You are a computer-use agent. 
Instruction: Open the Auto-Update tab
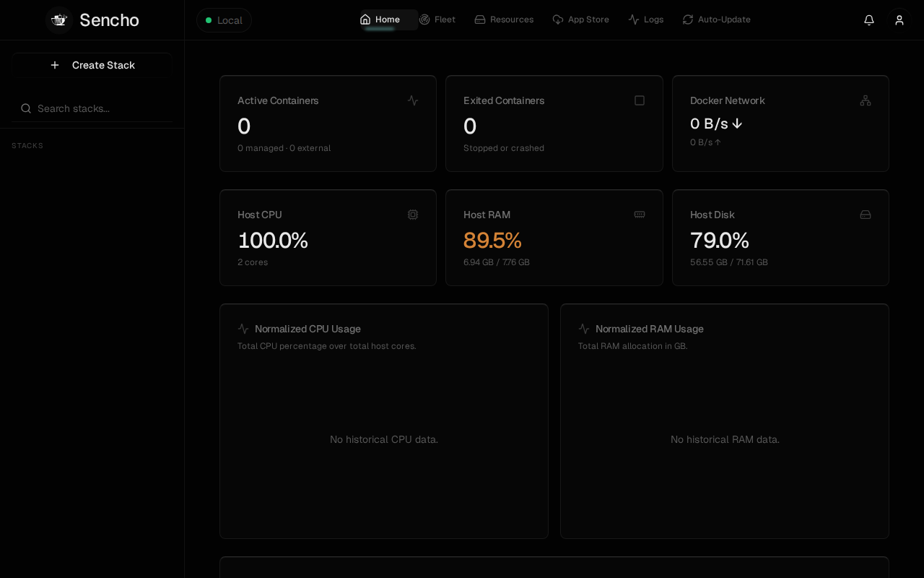(717, 20)
